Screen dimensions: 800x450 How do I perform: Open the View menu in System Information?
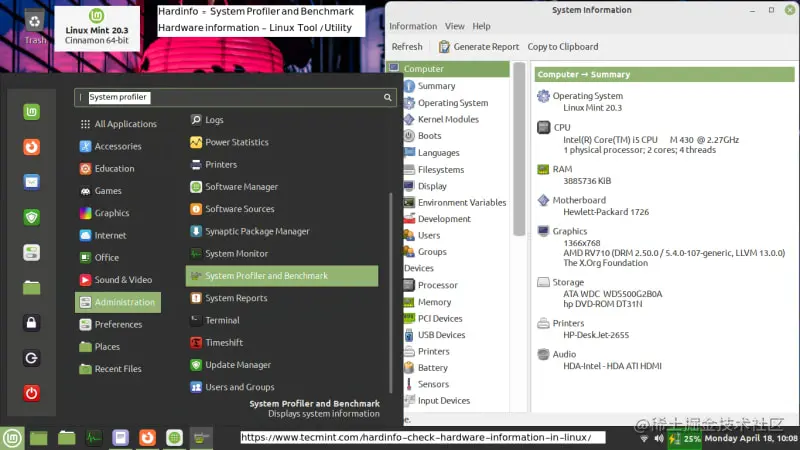[454, 26]
